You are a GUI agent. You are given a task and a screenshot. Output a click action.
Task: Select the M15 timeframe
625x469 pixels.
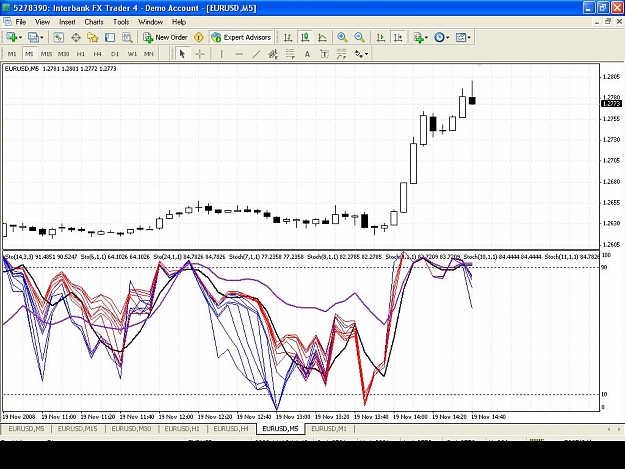[x=46, y=54]
